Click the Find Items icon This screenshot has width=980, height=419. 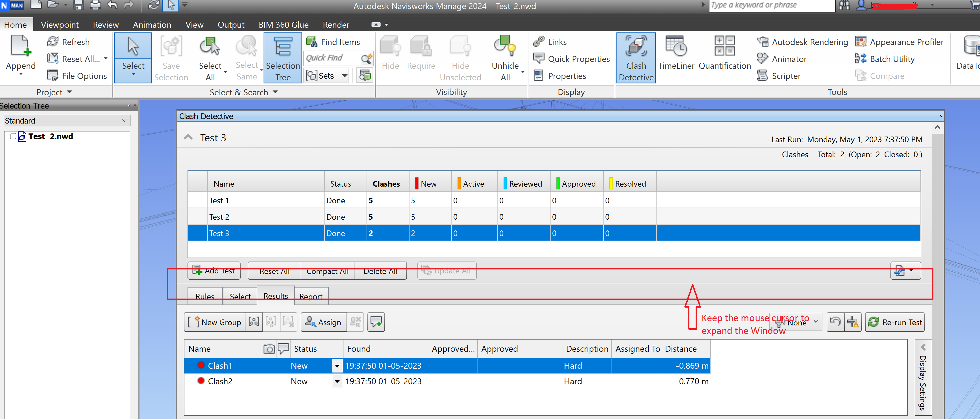coord(312,42)
